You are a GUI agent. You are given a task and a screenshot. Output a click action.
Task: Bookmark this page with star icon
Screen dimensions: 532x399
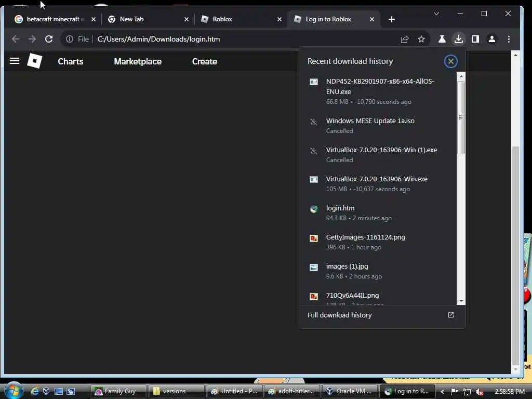pyautogui.click(x=421, y=39)
